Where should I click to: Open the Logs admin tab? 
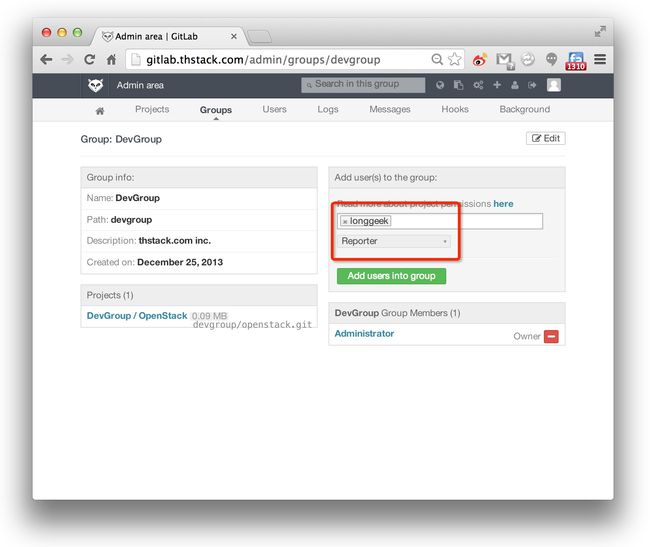point(328,109)
